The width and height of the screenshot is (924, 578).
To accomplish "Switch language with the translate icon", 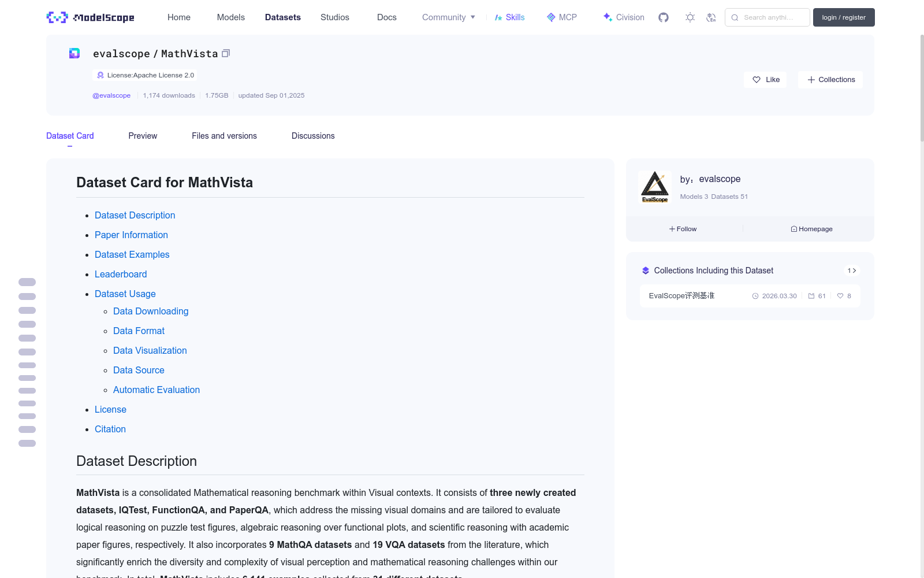I will point(711,17).
